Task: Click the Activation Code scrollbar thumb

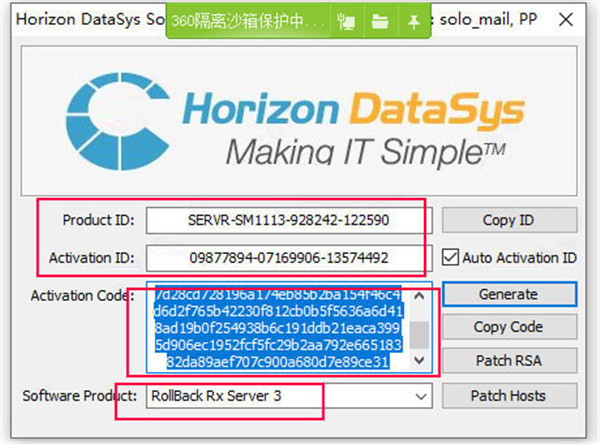Action: [419, 335]
